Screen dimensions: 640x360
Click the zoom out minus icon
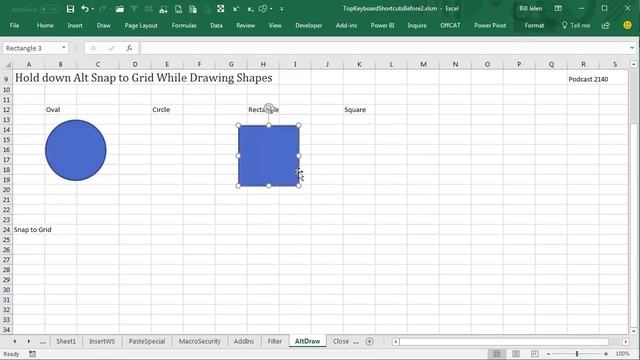click(x=549, y=354)
